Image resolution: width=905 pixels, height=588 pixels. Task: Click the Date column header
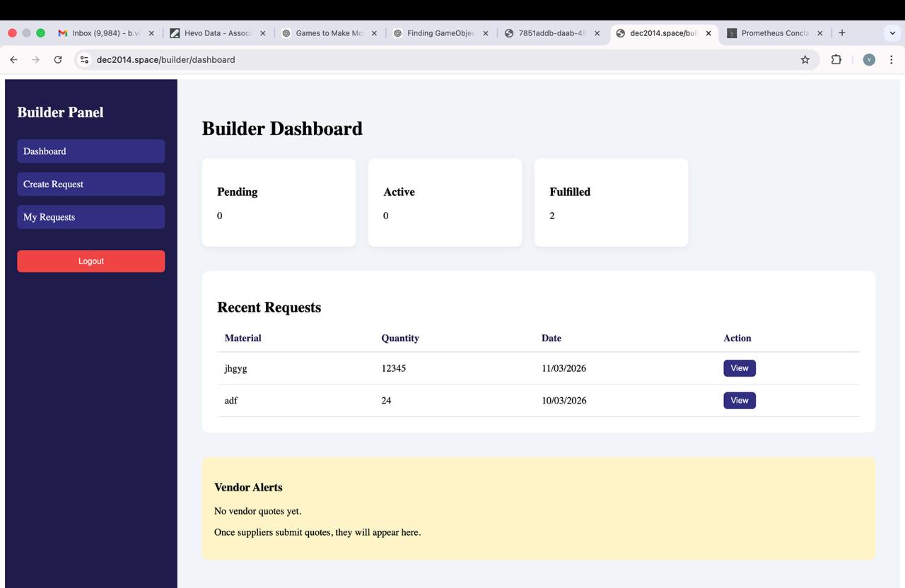coord(551,338)
